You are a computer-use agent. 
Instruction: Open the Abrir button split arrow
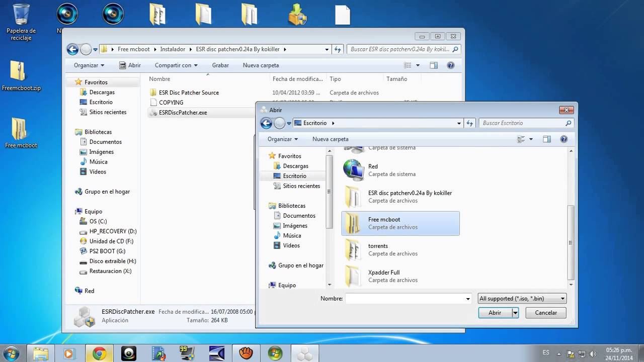pyautogui.click(x=515, y=313)
